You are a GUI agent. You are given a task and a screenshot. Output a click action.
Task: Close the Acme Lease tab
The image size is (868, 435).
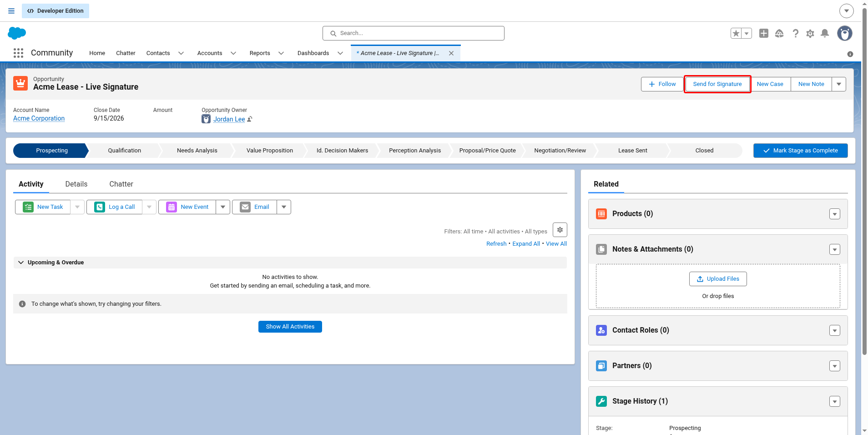click(451, 53)
